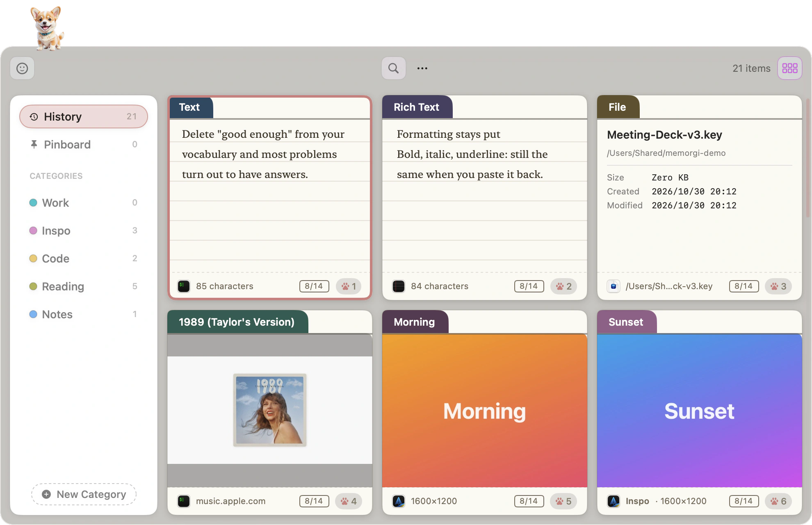Screen dimensions: 812x525
Task: Click the teal Work color dot
Action: [33, 203]
